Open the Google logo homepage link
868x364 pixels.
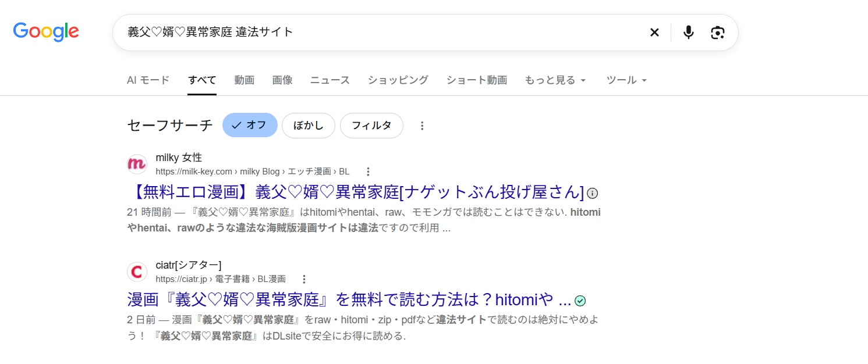click(46, 32)
